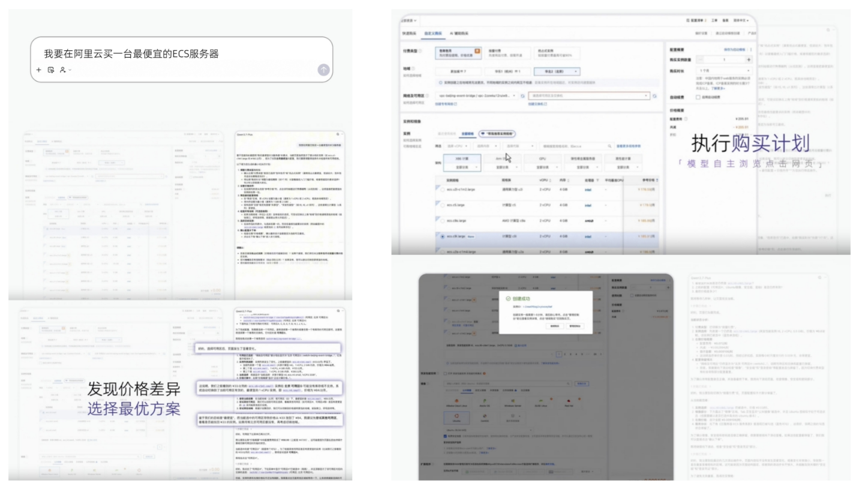
Task: Open 全部分类 dropdown under 弹性裸金属服务器
Action: pyautogui.click(x=584, y=167)
